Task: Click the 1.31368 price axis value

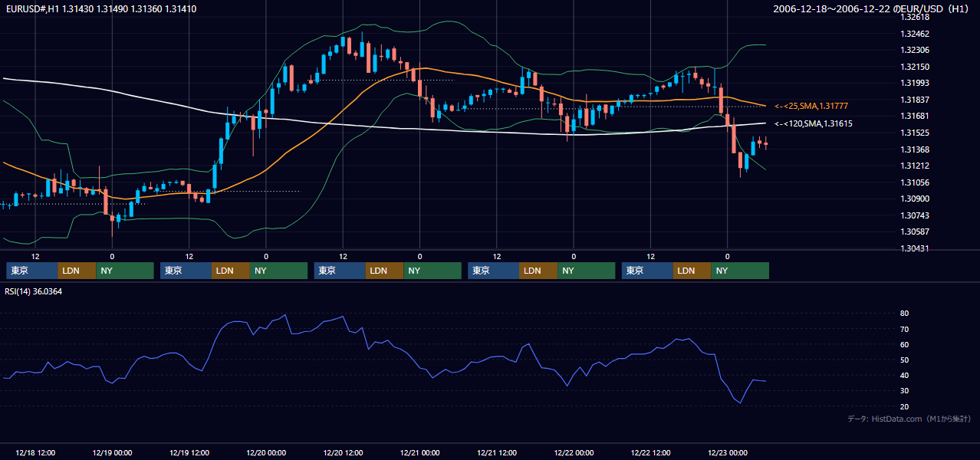Action: coord(915,149)
